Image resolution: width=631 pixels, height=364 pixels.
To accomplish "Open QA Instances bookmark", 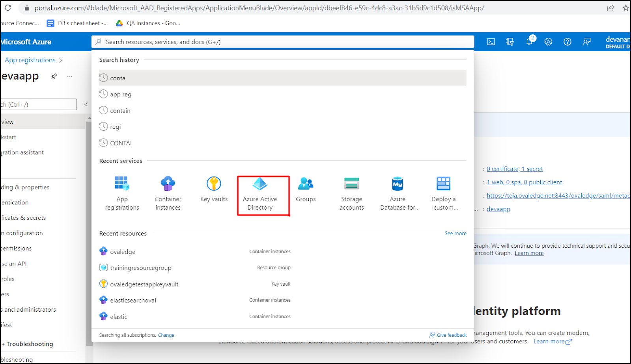I will coord(148,23).
